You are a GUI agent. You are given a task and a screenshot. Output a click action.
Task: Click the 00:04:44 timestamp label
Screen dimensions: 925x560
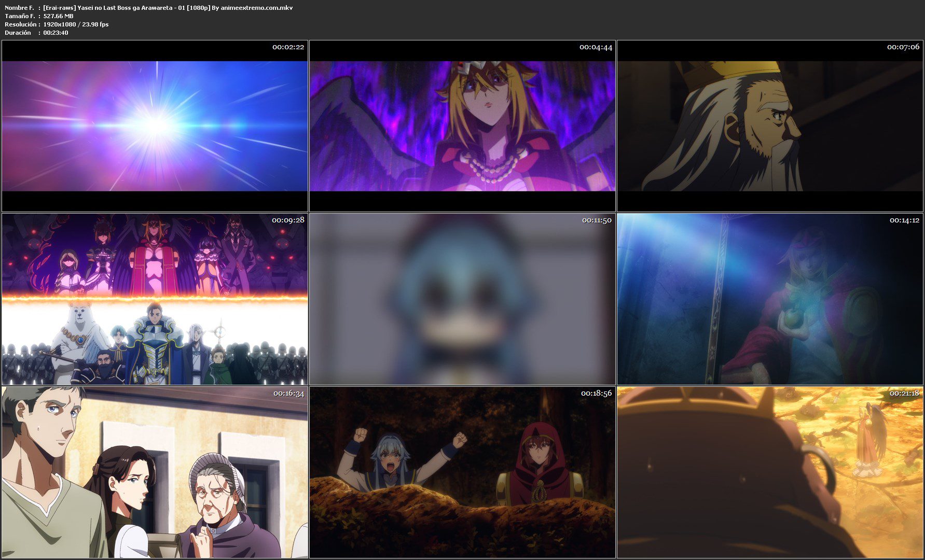point(596,47)
